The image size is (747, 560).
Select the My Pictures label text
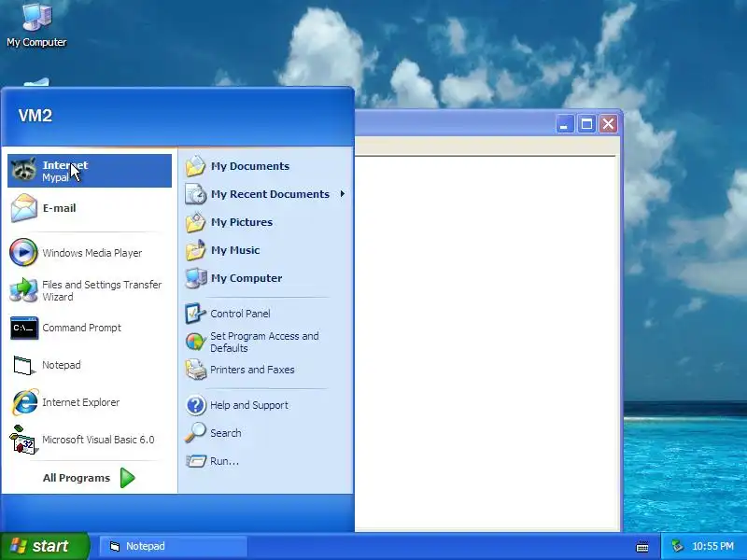[242, 222]
